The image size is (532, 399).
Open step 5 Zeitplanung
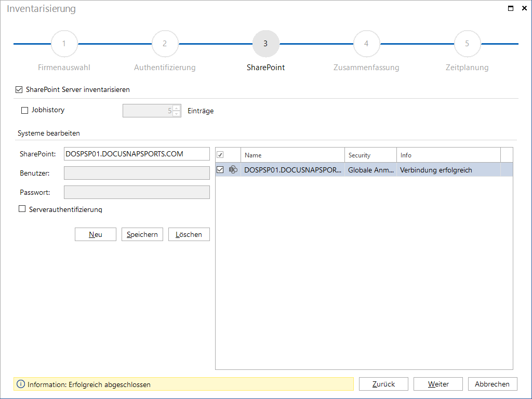[467, 44]
